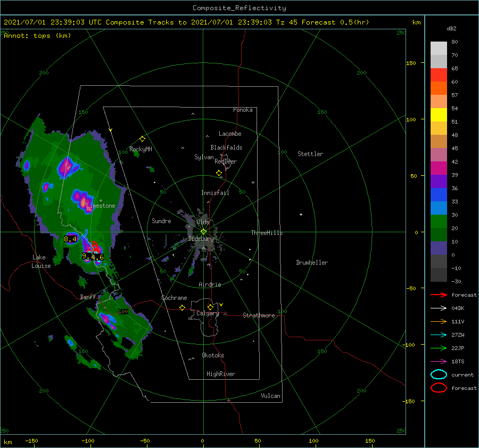This screenshot has height=448, width=479.
Task: Click the 8.4 storm top annotation
Action: pyautogui.click(x=70, y=239)
